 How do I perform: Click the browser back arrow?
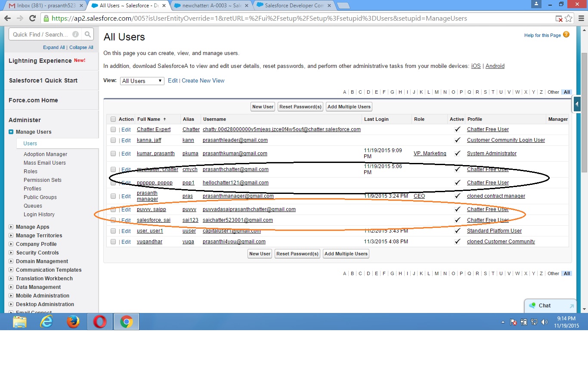[7, 18]
